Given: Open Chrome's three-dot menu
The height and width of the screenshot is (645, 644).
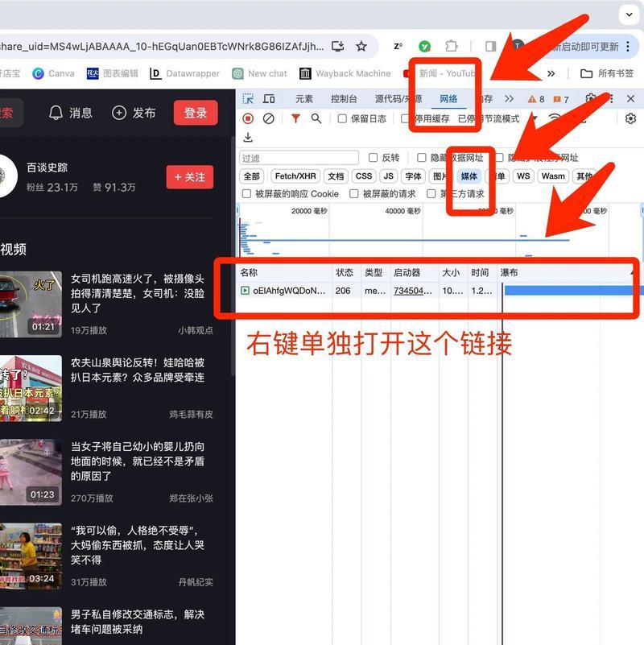Looking at the screenshot, I should [x=628, y=46].
